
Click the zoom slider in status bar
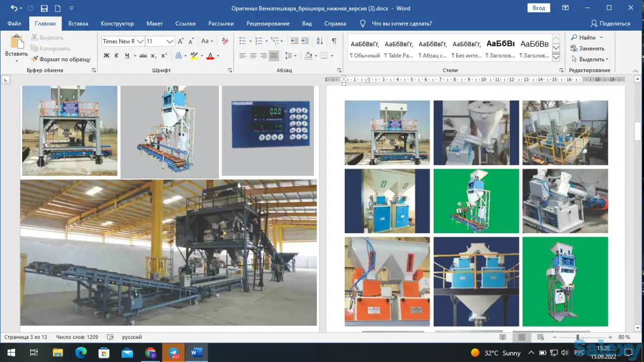tap(578, 337)
